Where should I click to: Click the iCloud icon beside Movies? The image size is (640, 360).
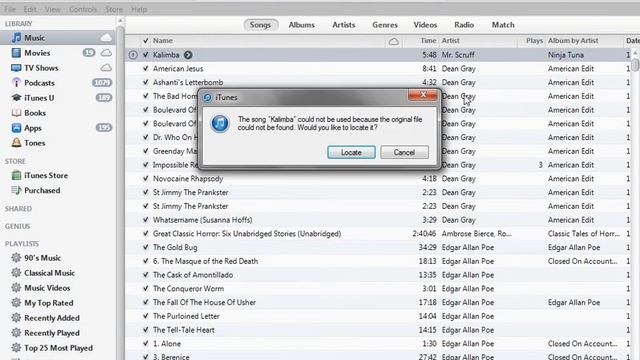[106, 53]
